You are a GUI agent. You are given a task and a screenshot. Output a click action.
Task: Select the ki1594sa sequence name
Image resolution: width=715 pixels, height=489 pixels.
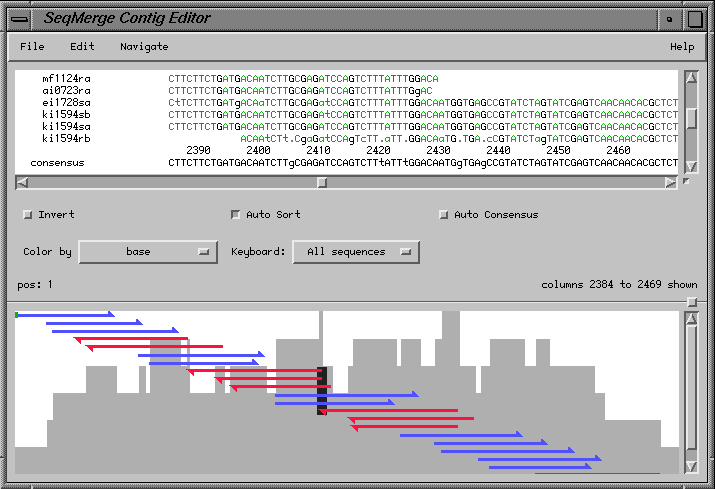pyautogui.click(x=66, y=126)
